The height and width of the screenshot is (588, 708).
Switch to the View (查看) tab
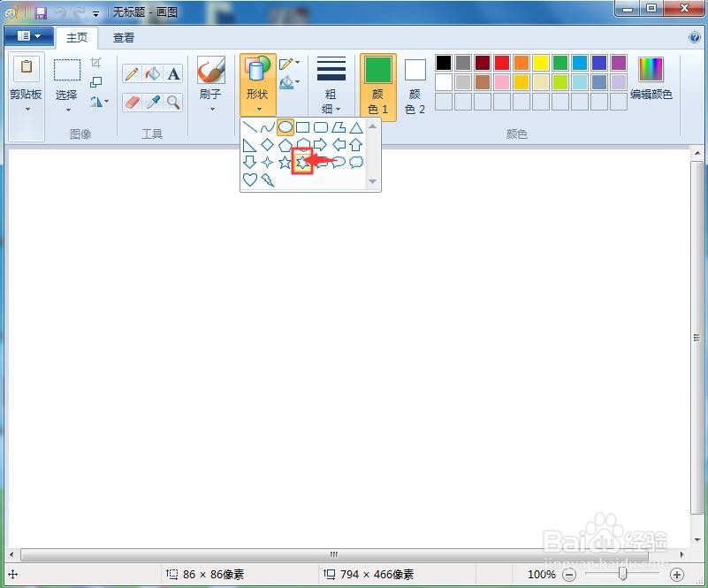point(123,37)
